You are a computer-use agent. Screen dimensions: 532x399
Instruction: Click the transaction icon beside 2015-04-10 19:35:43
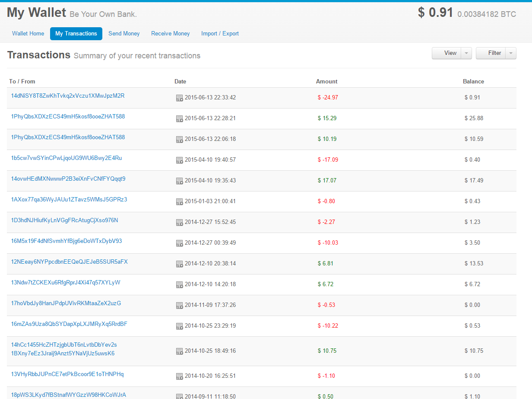(179, 181)
